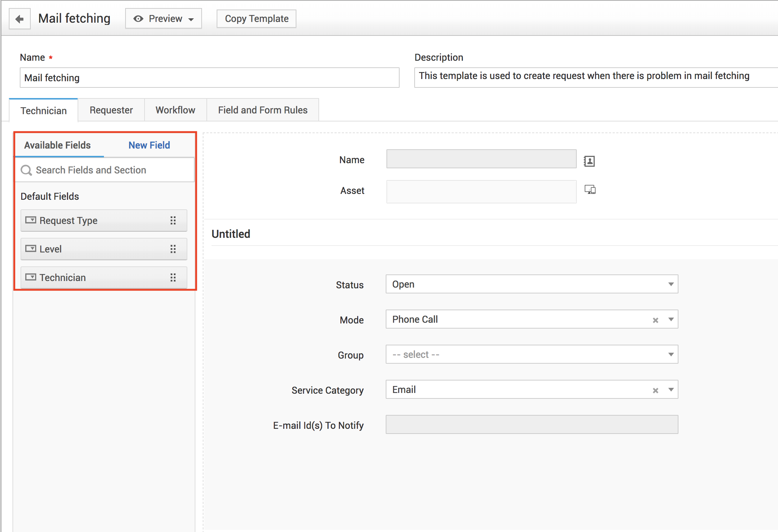
Task: Open the Workflow tab
Action: (175, 110)
